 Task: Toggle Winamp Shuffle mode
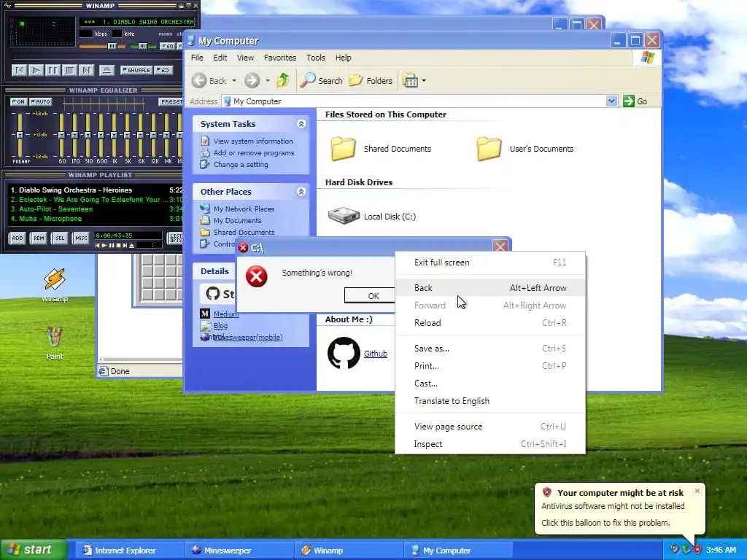(x=136, y=70)
